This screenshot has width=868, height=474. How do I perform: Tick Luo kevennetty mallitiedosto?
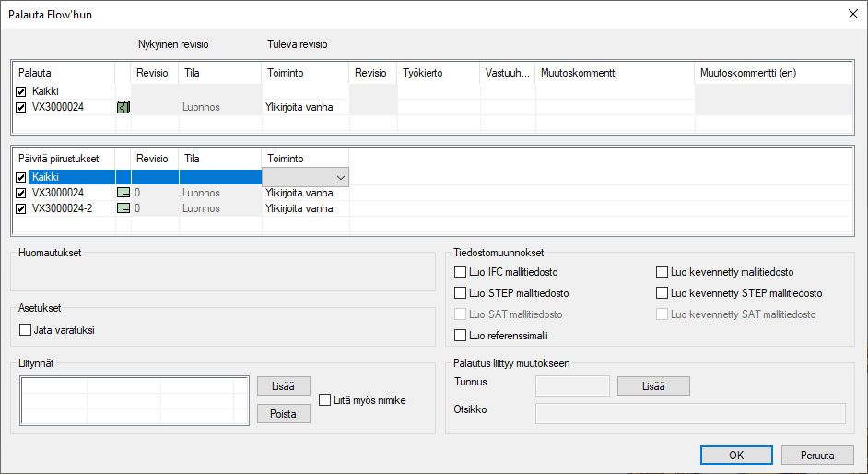[663, 272]
